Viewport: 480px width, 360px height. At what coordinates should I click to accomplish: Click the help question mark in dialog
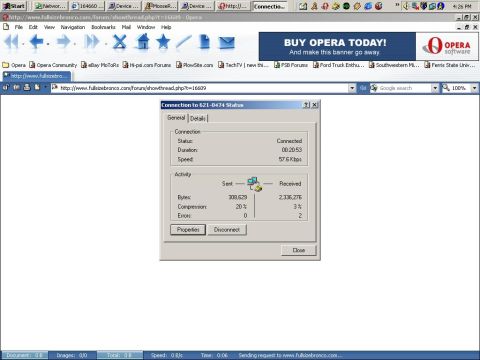[x=306, y=105]
